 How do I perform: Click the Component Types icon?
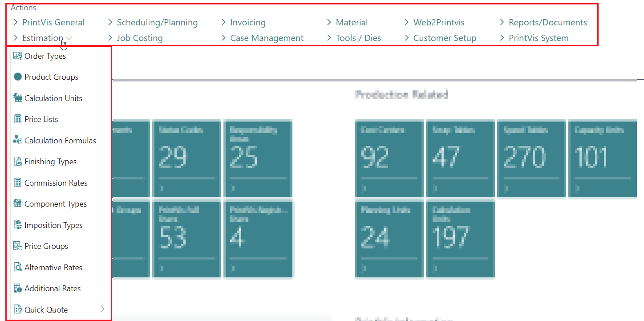[x=18, y=203]
